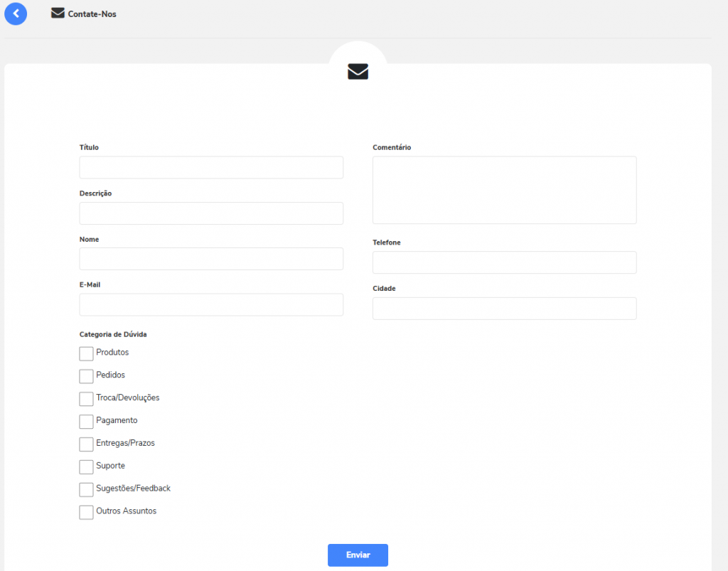Select the Cidade text field
This screenshot has width=728, height=571.
[504, 309]
